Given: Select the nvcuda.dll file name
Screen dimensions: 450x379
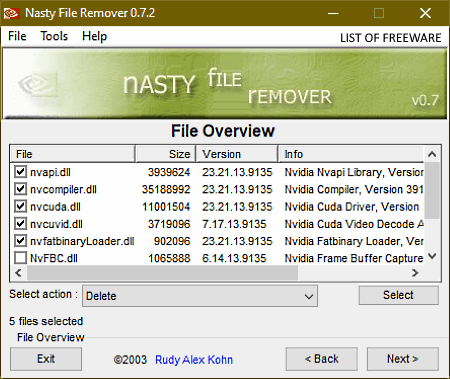Looking at the screenshot, I should coord(55,207).
